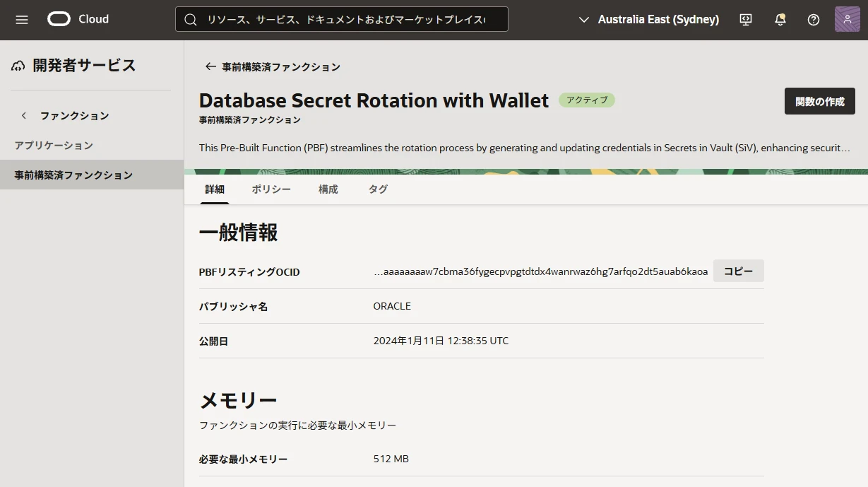868x487 pixels.
Task: Click the アクティブ status badge
Action: (587, 100)
